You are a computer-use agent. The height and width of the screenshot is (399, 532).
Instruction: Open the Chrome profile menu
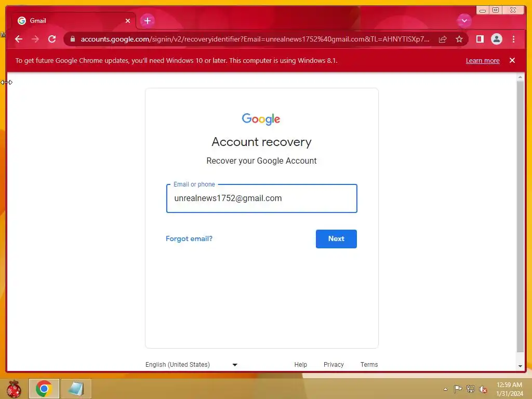[x=496, y=39]
